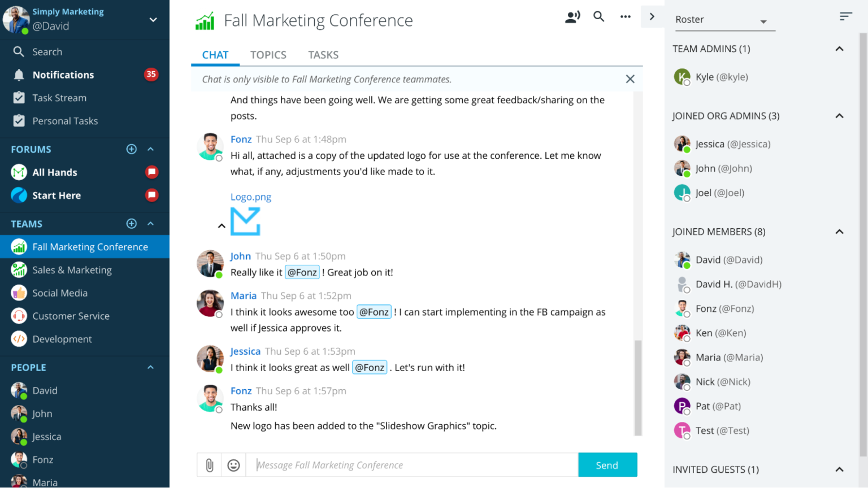
Task: Open the roster sort options icon
Action: point(845,16)
